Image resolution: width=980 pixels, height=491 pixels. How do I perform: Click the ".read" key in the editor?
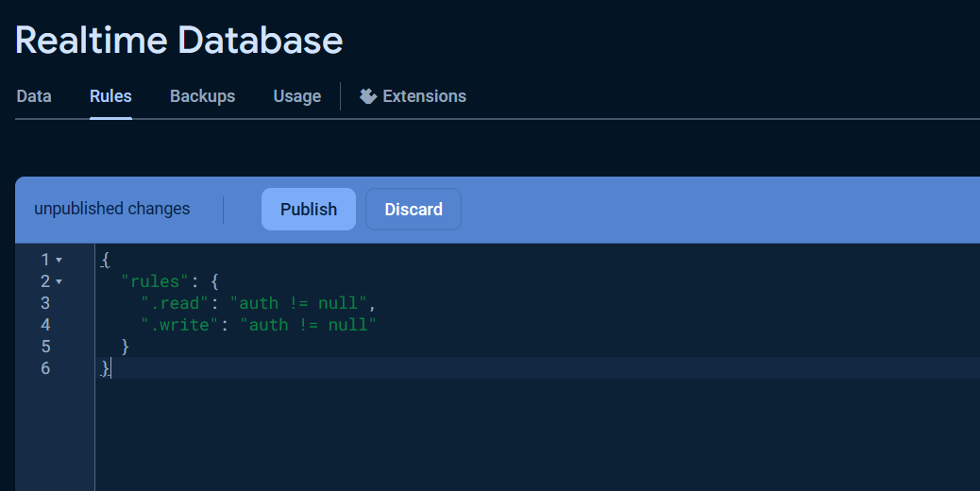(x=175, y=303)
